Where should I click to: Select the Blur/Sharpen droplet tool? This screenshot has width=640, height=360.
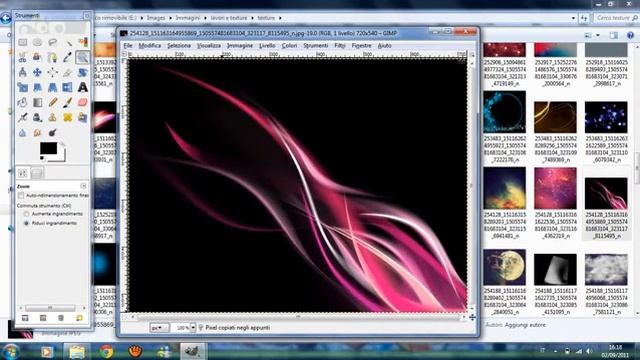pyautogui.click(x=22, y=133)
